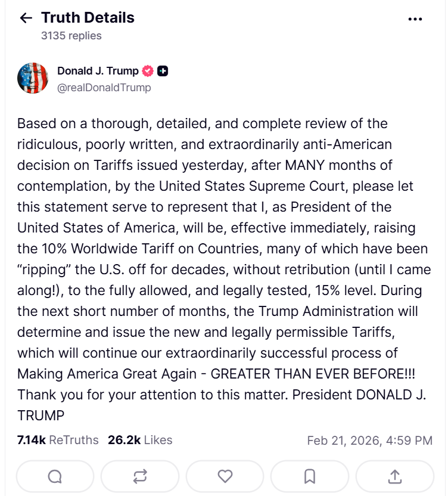Go back using the left arrow
Image resolution: width=448 pixels, height=496 pixels.
point(26,18)
